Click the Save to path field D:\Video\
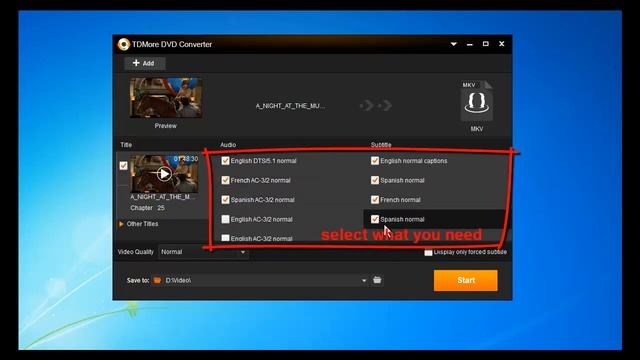 261,280
